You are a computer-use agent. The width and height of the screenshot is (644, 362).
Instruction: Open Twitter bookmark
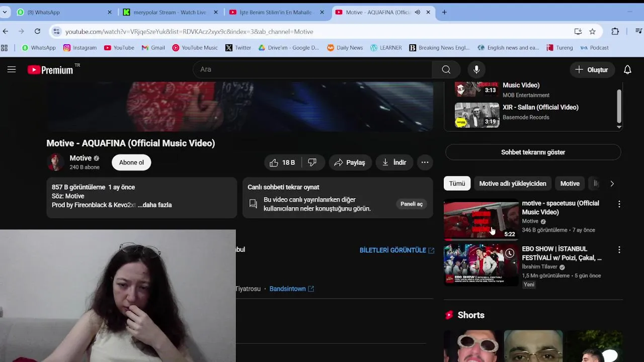(238, 48)
